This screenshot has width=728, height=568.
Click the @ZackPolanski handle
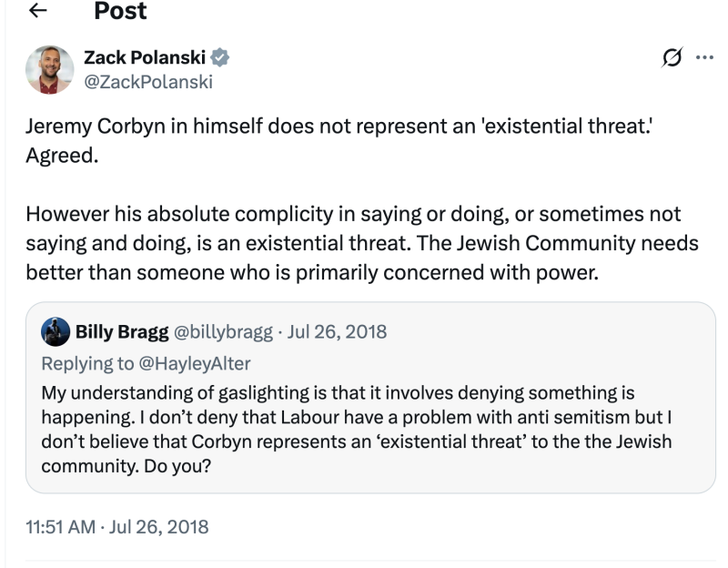pyautogui.click(x=147, y=82)
